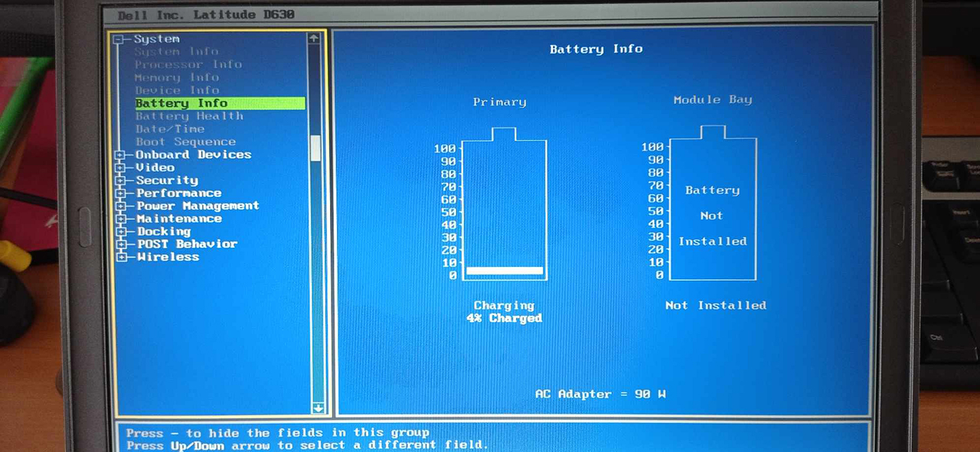Click the POST Behavior label

(187, 244)
